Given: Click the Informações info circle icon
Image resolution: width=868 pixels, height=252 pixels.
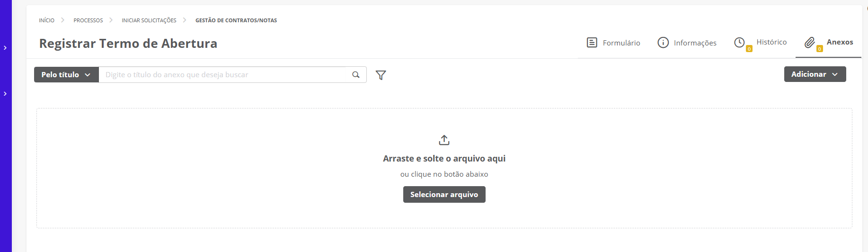Looking at the screenshot, I should point(663,43).
